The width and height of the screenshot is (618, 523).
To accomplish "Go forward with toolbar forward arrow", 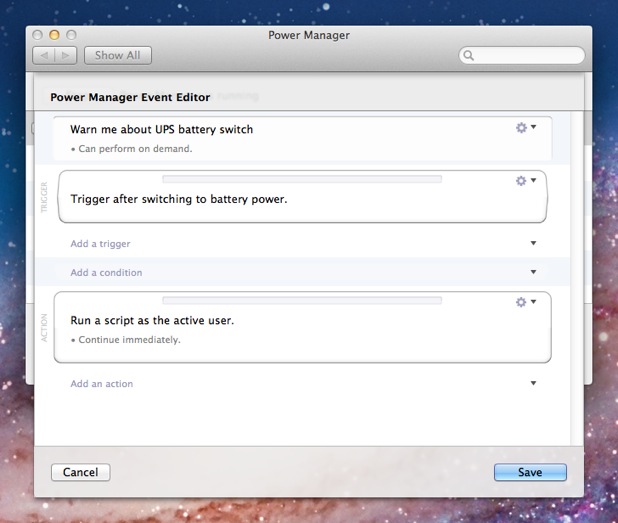I will tap(65, 56).
